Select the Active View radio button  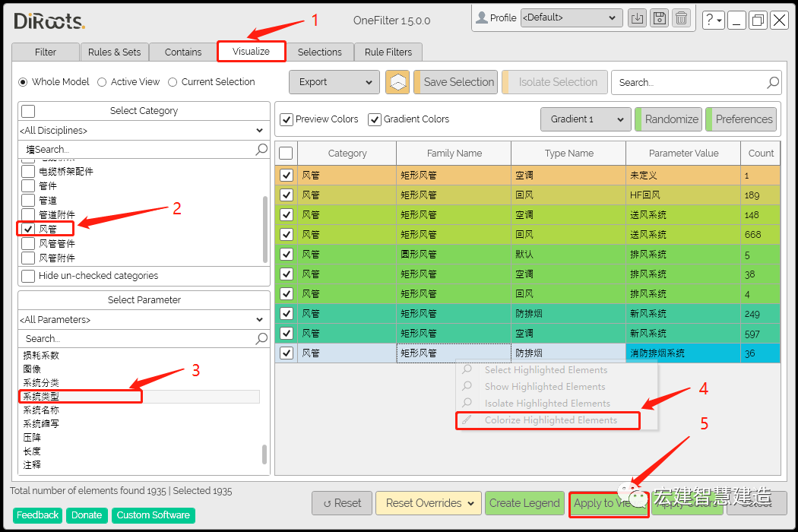coord(102,82)
